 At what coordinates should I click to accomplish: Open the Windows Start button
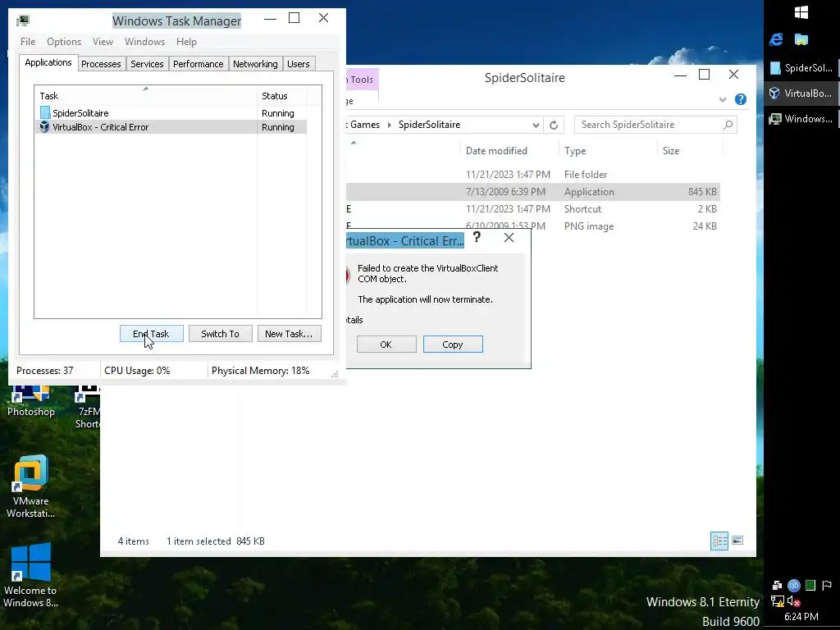[801, 11]
